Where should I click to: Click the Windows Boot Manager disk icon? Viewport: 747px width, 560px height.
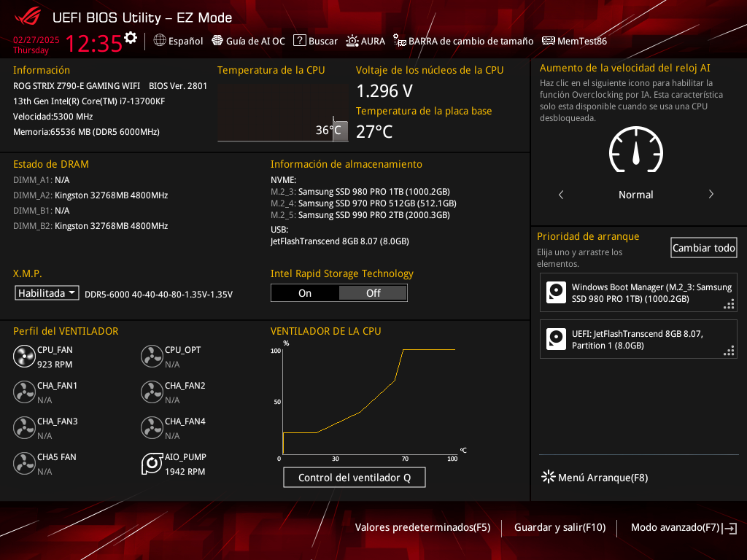tap(556, 292)
